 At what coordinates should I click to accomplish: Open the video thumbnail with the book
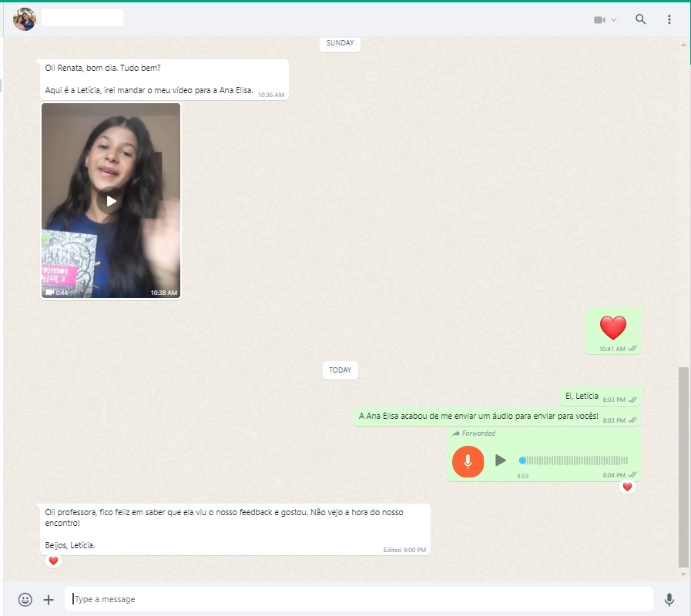click(x=111, y=200)
